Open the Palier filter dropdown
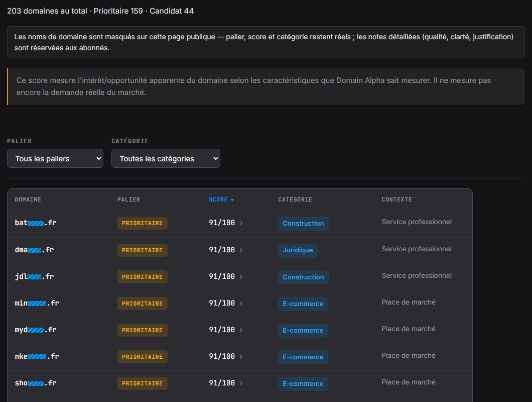 point(55,158)
